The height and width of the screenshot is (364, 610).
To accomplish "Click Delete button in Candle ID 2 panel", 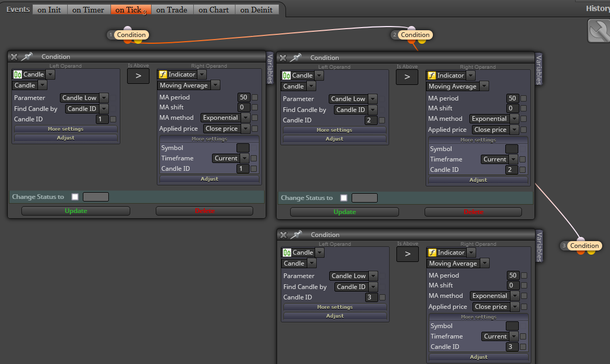I will point(474,212).
